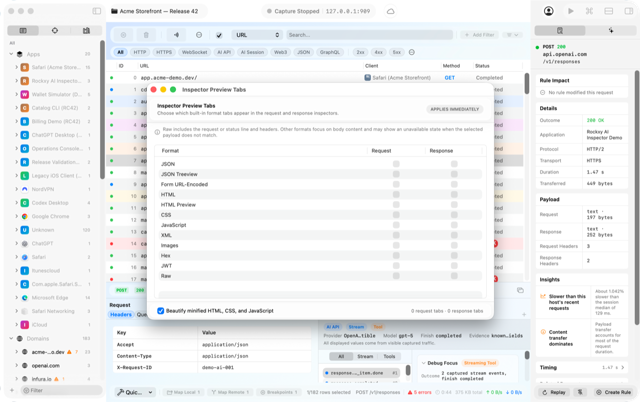This screenshot has height=402, width=640.
Task: Enable HTML Preview in the Response column
Action: point(454,205)
